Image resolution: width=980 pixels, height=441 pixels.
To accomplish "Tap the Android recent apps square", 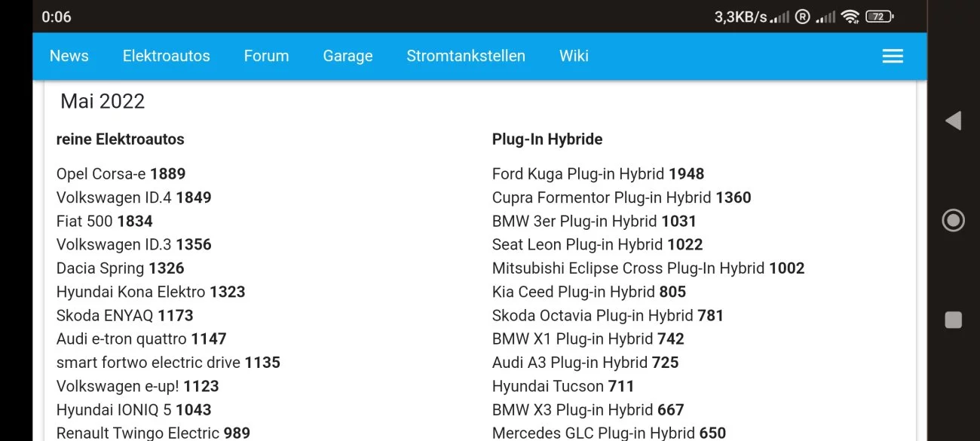I will pos(953,320).
